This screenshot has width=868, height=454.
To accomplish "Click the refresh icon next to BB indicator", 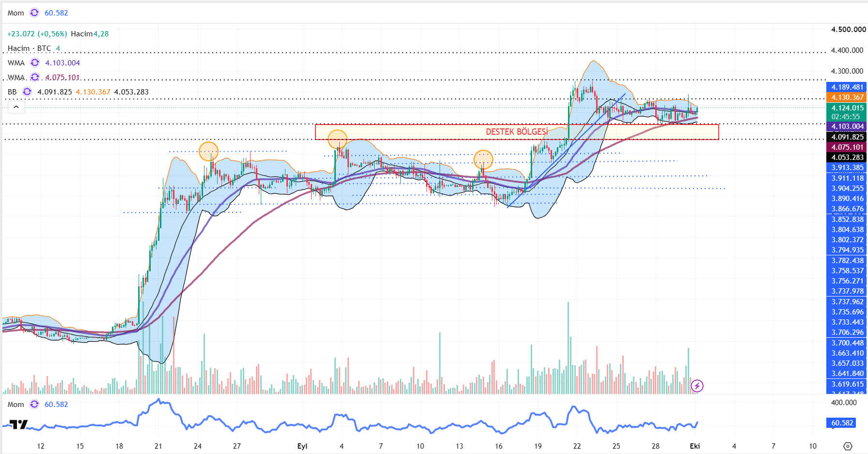I will 27,92.
